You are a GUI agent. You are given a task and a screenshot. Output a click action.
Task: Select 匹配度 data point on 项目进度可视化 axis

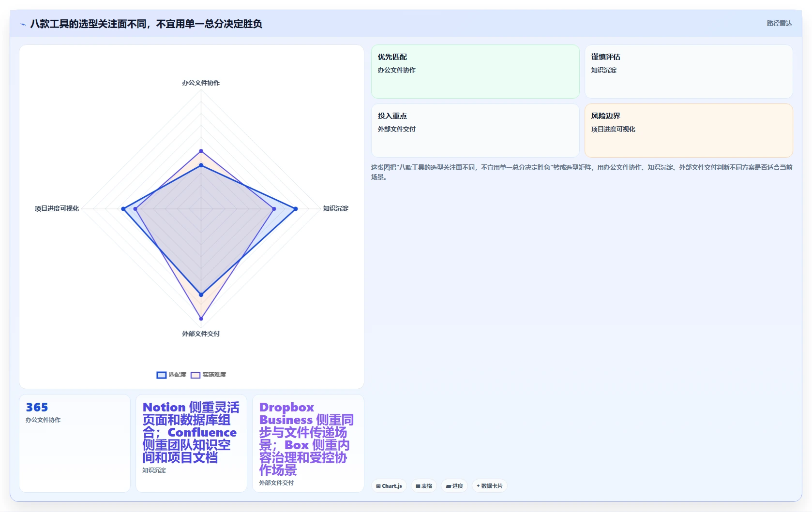pyautogui.click(x=123, y=209)
